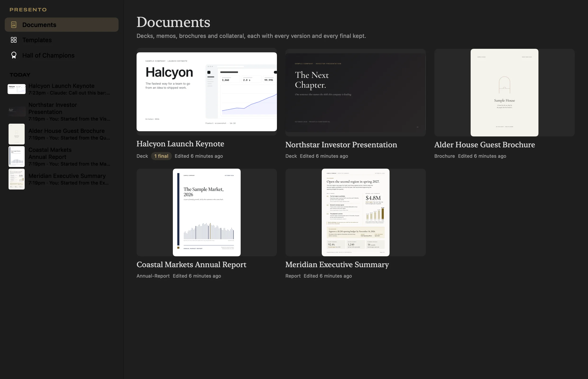The image size is (588, 379).
Task: Click the Northstar sidebar thumbnail
Action: [x=17, y=112]
